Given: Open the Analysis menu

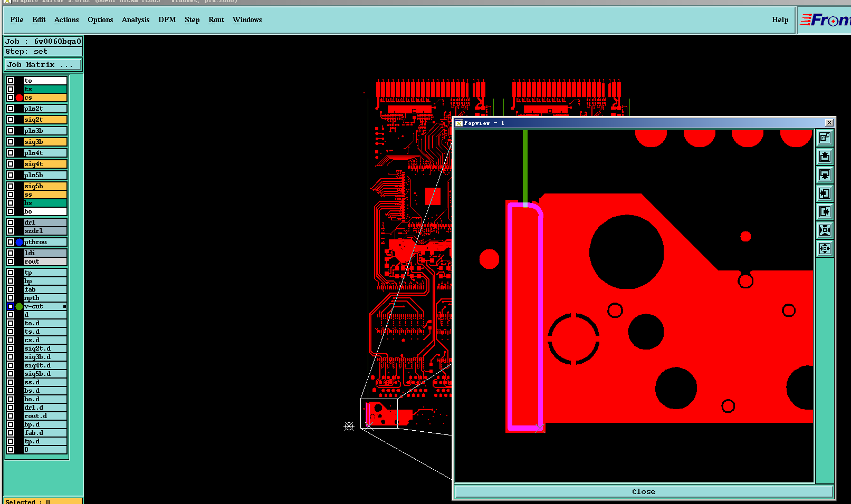Looking at the screenshot, I should 136,20.
